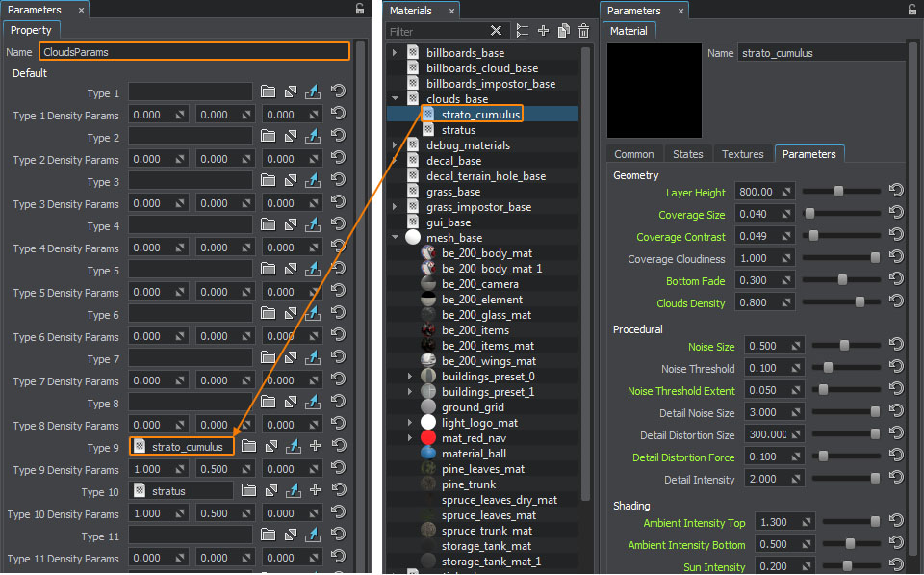Expand the billboards_base material node
This screenshot has width=924, height=575.
point(395,53)
